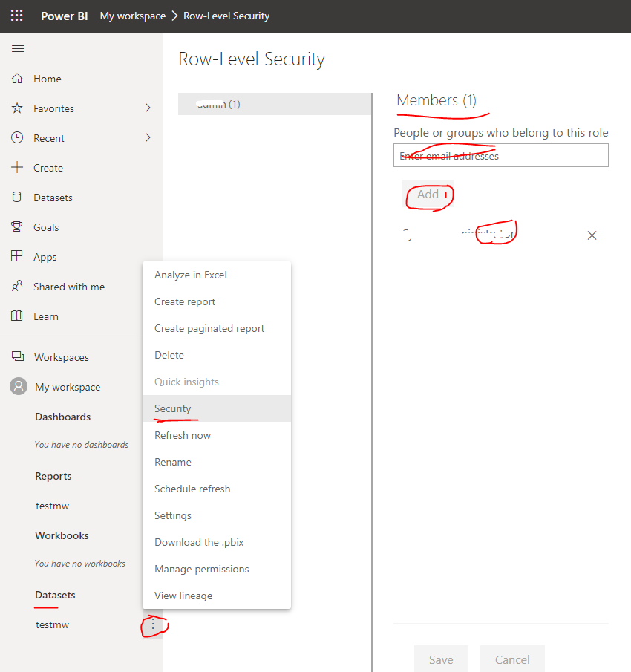Select the role row with (1)
The image size is (631, 672).
275,104
